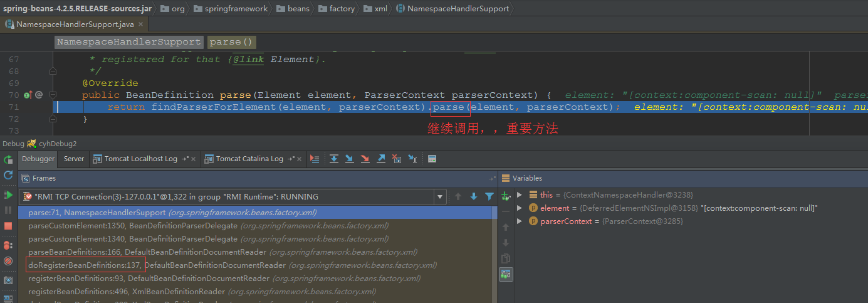Viewport: 868px width, 303px height.
Task: Expand the 'parserContext' variable node
Action: 520,221
